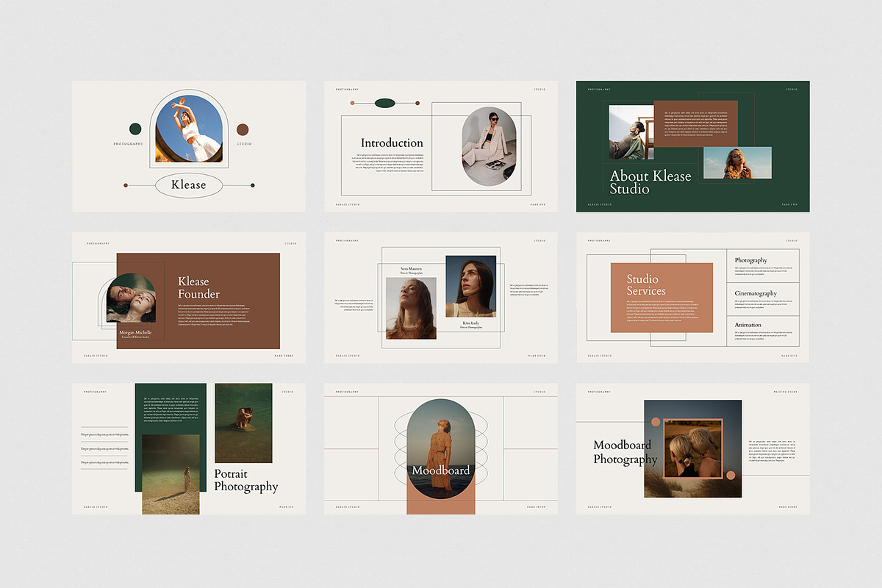The image size is (882, 588).
Task: Select the framed photo of two blonde people embracing
Action: pos(693,449)
